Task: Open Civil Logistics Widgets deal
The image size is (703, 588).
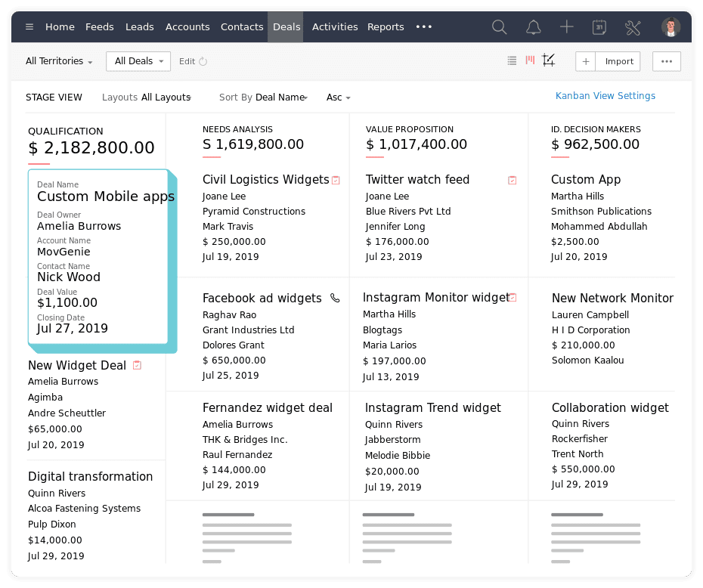Action: [x=266, y=180]
